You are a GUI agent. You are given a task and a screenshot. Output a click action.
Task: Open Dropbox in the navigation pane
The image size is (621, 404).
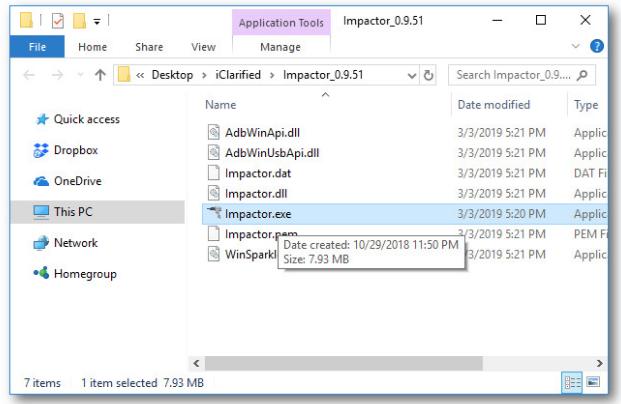(x=76, y=150)
